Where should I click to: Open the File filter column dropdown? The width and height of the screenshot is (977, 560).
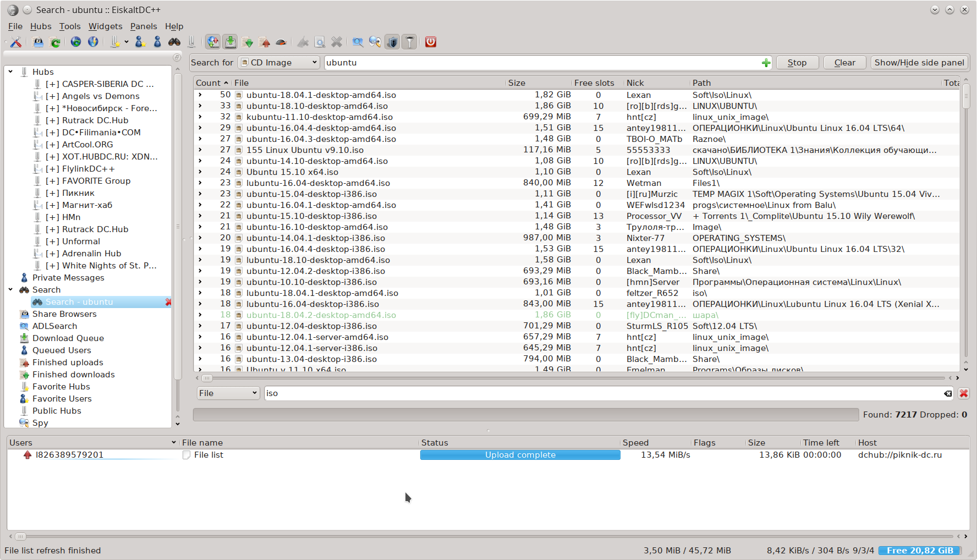(228, 393)
